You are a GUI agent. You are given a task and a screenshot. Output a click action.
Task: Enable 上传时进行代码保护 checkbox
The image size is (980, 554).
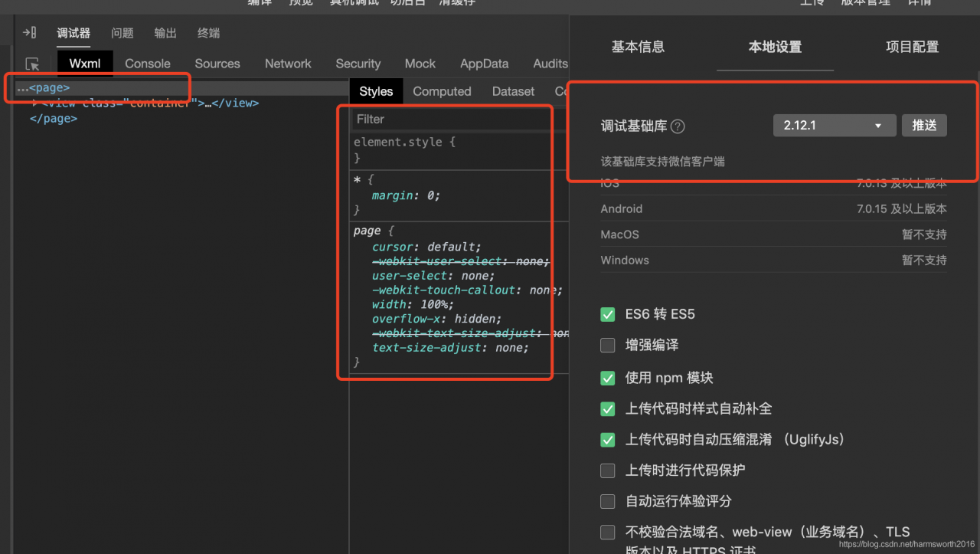click(x=608, y=470)
